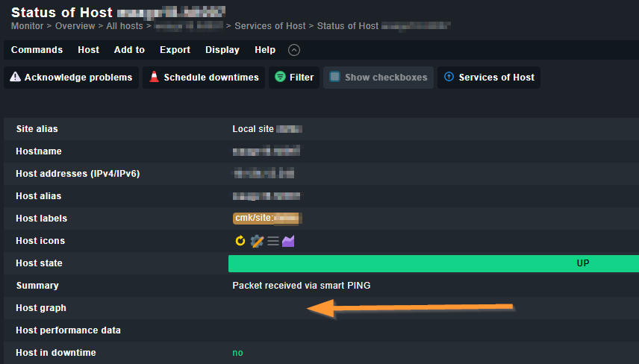Open the Host menu
This screenshot has height=364, width=639.
click(x=88, y=50)
